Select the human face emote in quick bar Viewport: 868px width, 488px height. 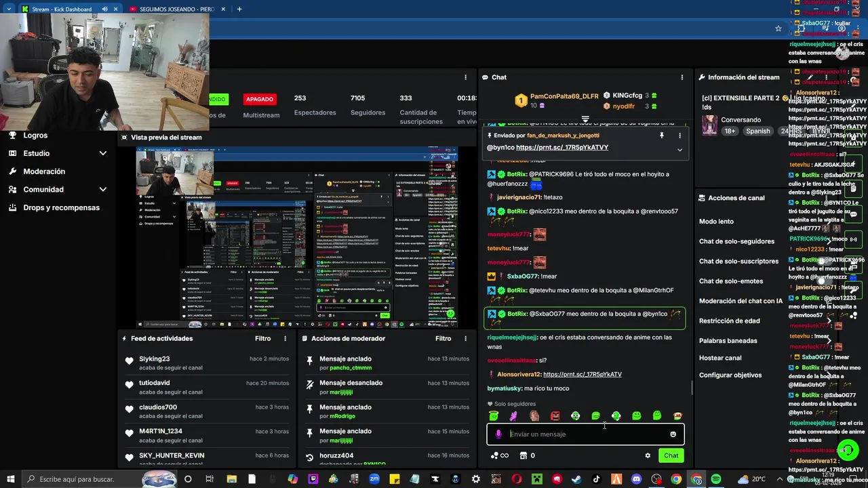(534, 415)
